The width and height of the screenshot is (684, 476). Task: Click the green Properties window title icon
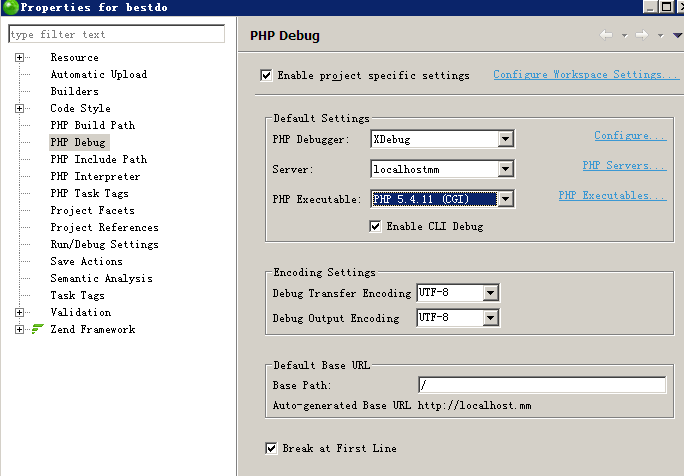coord(10,7)
